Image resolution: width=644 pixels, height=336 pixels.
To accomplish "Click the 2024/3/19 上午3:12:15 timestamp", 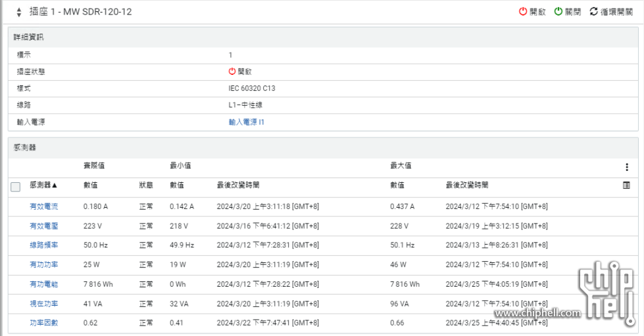I will (497, 226).
